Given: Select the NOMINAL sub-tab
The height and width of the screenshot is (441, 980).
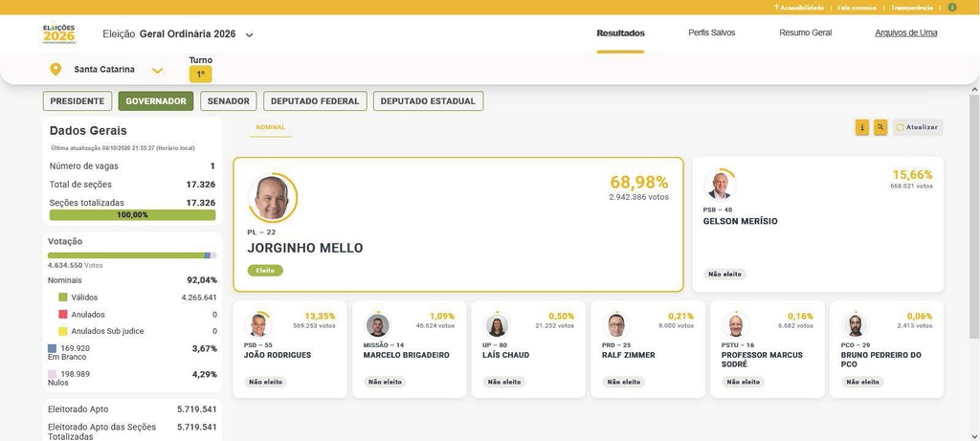Looking at the screenshot, I should pyautogui.click(x=271, y=127).
